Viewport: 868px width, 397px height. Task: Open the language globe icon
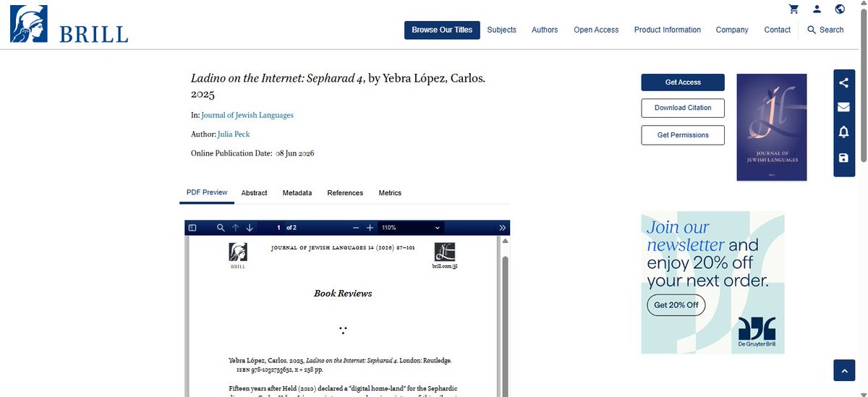click(x=840, y=9)
